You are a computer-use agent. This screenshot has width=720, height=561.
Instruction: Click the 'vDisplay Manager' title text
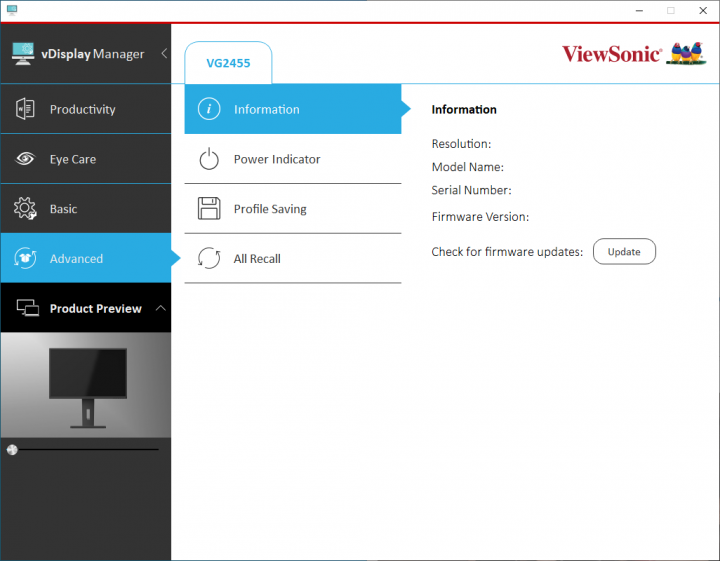coord(93,54)
